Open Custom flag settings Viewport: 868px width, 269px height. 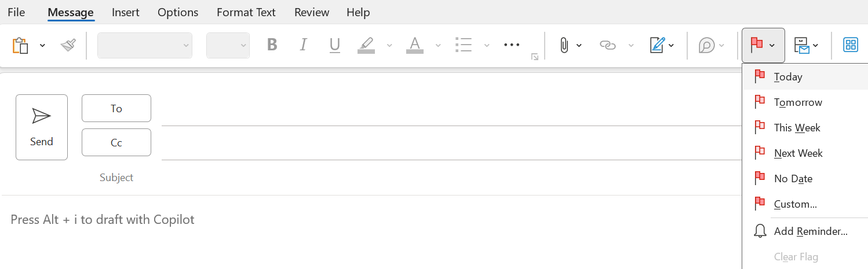click(805, 204)
